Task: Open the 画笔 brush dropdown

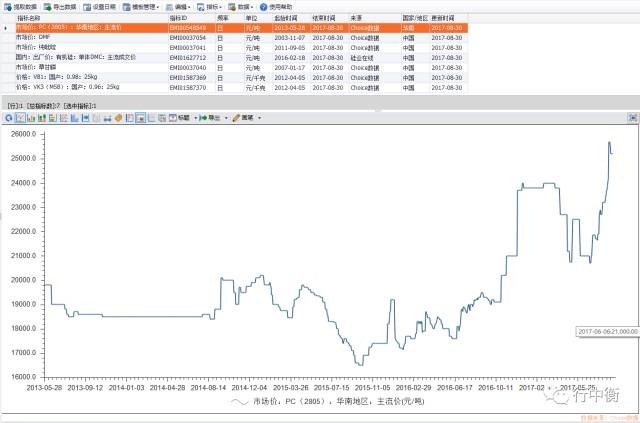Action: coord(247,118)
